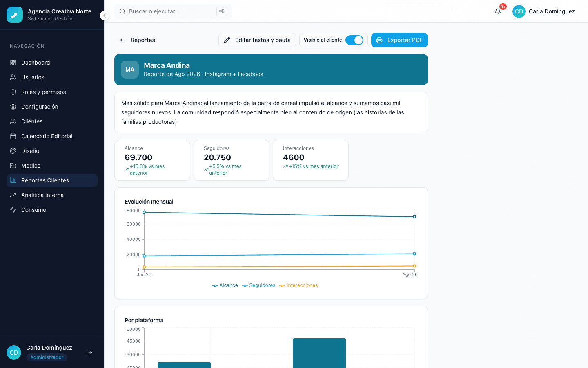Click the trend line icon for Analítica Interna
Image resolution: width=588 pixels, height=368 pixels.
pos(13,195)
